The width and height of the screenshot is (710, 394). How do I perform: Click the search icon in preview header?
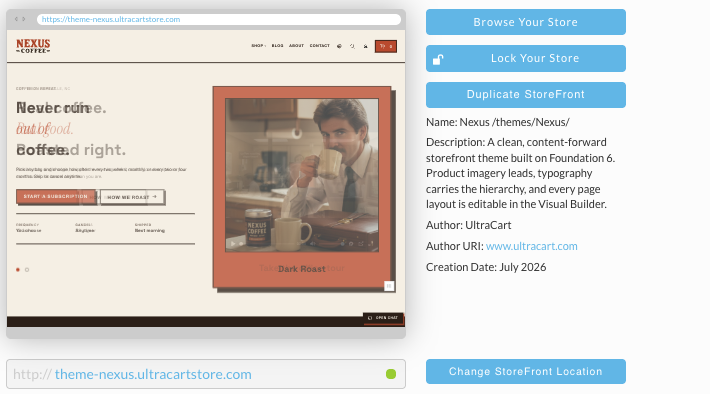[352, 46]
